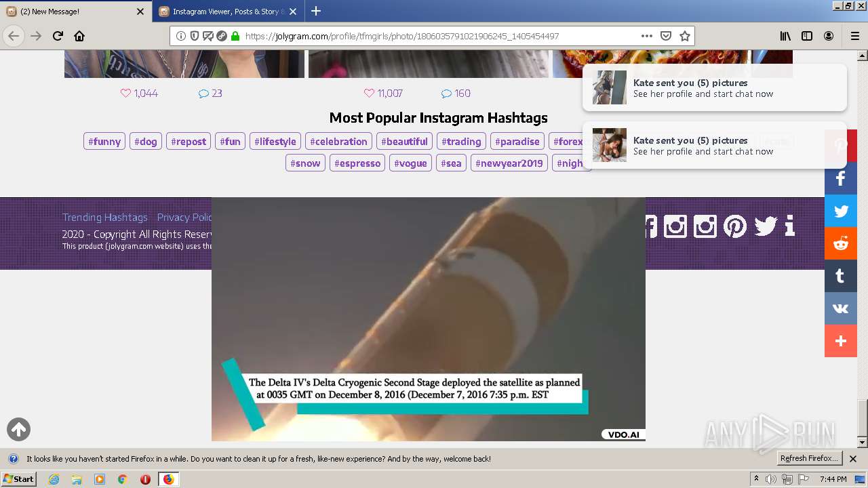
Task: Open the #beautiful hashtag
Action: (404, 141)
